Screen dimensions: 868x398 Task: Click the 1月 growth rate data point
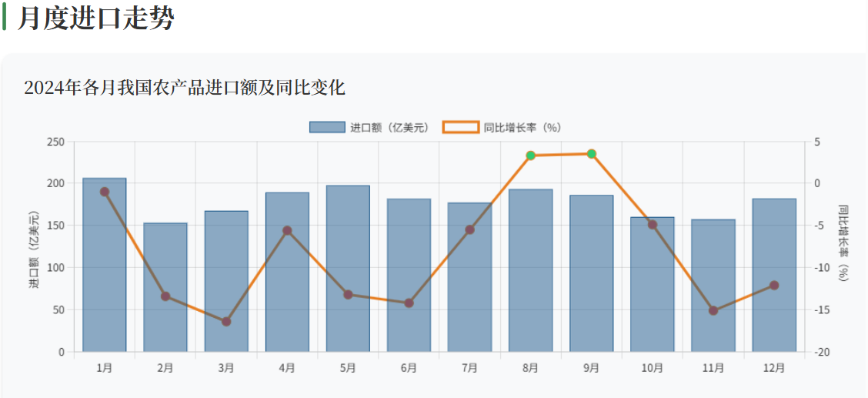(105, 192)
